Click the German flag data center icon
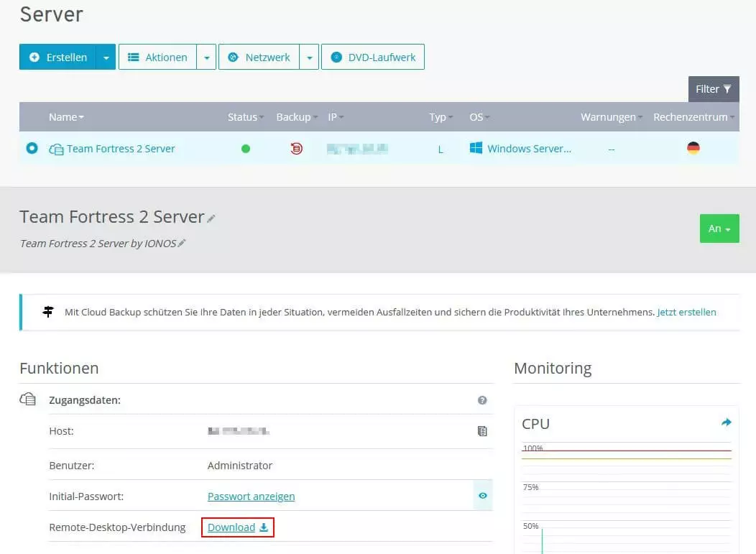756x554 pixels. click(x=693, y=148)
